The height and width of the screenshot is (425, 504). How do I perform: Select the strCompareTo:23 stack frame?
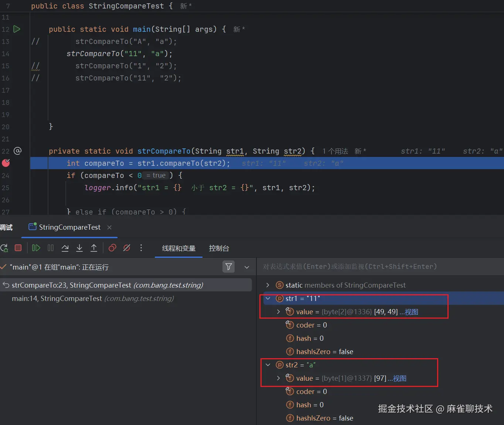pos(126,285)
